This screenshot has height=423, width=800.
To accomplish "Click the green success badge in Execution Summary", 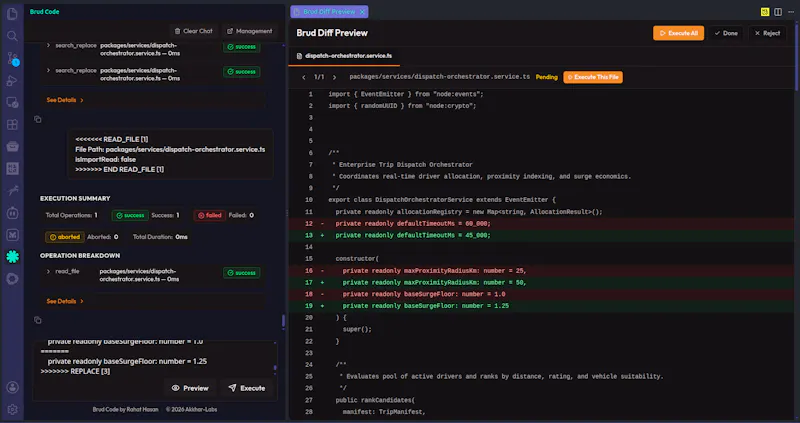I will [x=130, y=215].
